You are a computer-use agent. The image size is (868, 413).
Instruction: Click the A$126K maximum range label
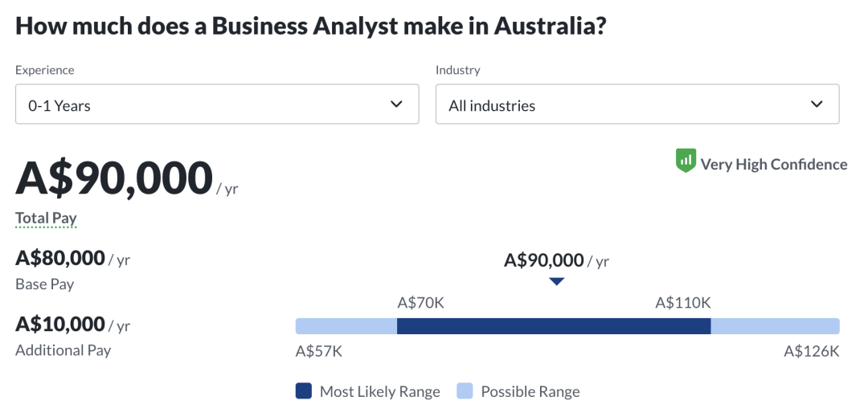(812, 351)
